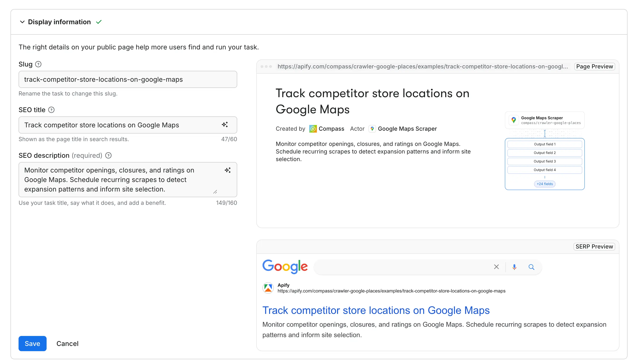Click the page preview heading text

tap(372, 101)
